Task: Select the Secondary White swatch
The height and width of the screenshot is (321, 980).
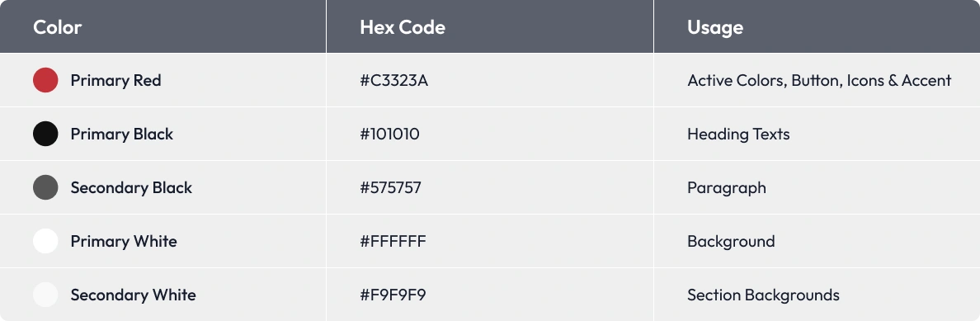Action: (45, 295)
